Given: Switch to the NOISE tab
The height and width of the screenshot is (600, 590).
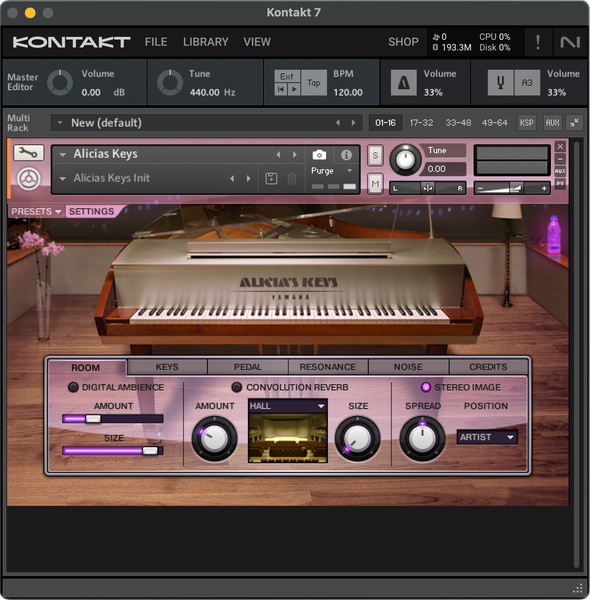Looking at the screenshot, I should pyautogui.click(x=408, y=367).
